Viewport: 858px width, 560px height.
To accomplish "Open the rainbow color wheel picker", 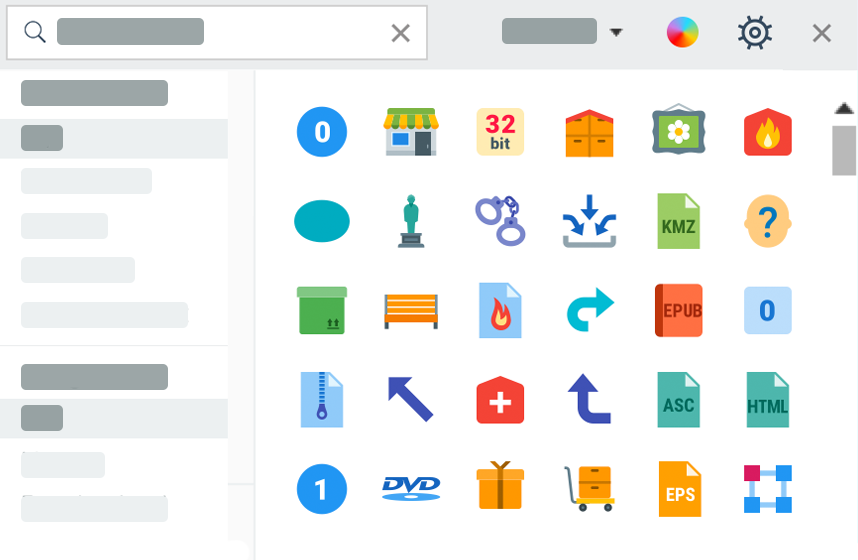I will [682, 32].
